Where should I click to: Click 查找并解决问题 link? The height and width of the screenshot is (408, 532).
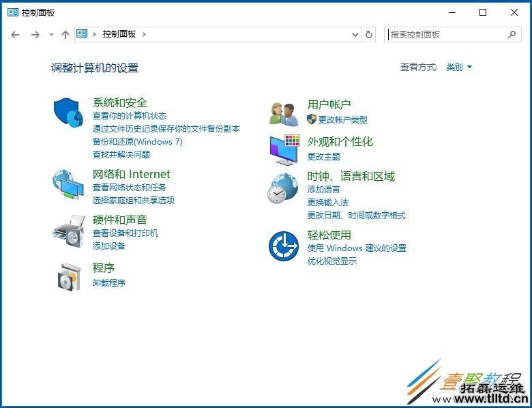point(121,154)
